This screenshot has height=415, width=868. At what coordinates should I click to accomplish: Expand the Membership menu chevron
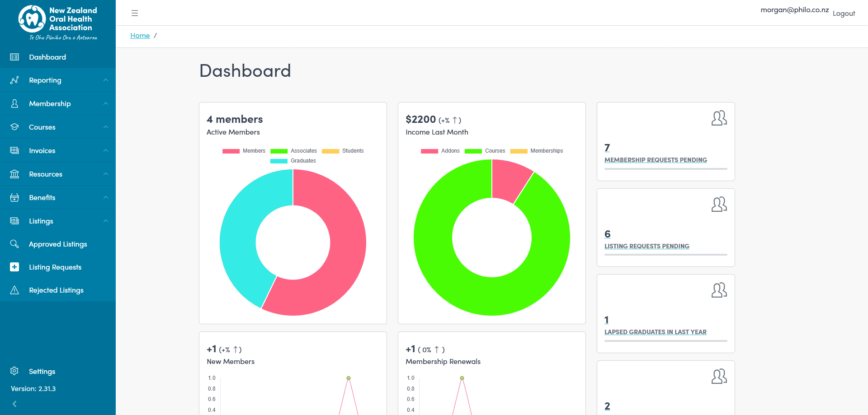[106, 103]
